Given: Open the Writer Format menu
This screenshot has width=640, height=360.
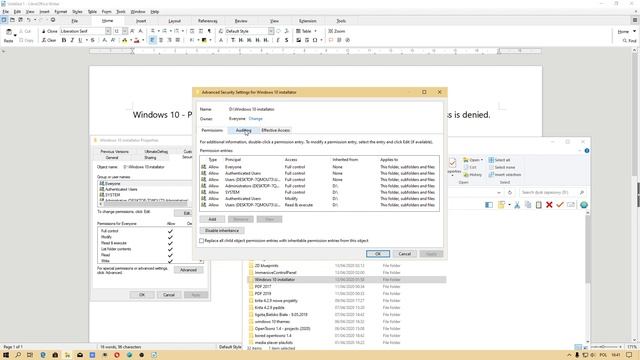Looking at the screenshot, I should coord(60,12).
